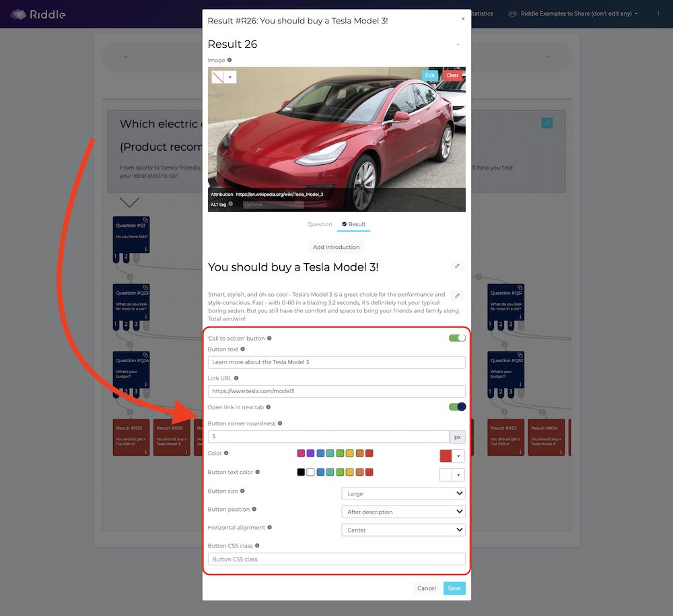Click the Cancel button
This screenshot has height=616, width=673.
coord(427,588)
